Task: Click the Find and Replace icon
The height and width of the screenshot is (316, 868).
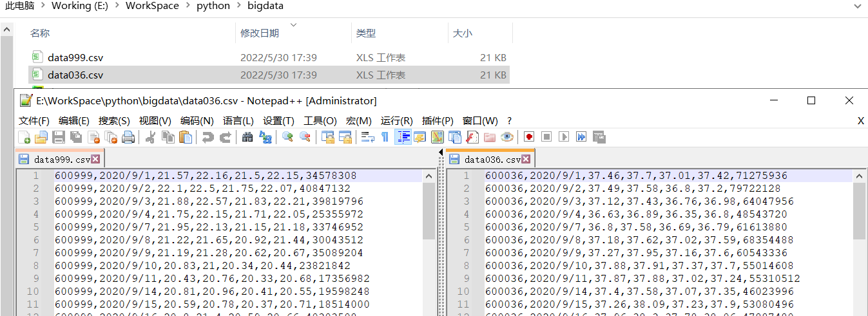Action: coord(265,137)
